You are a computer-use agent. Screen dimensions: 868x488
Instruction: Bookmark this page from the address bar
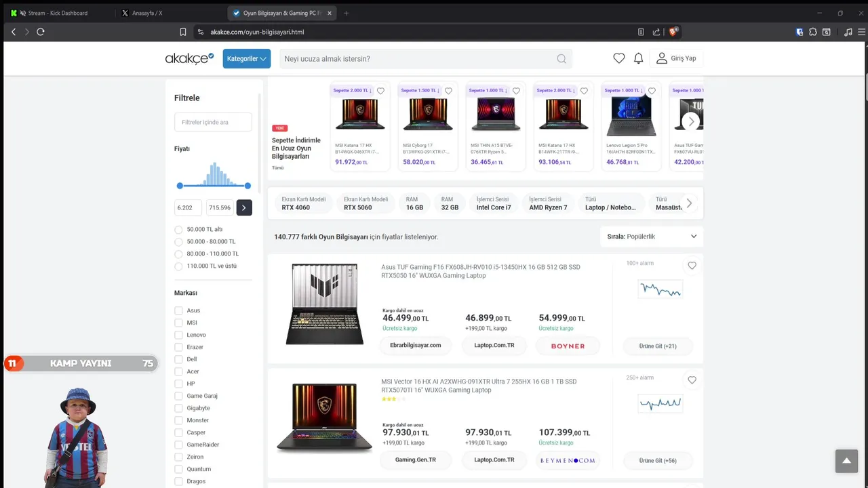point(183,32)
